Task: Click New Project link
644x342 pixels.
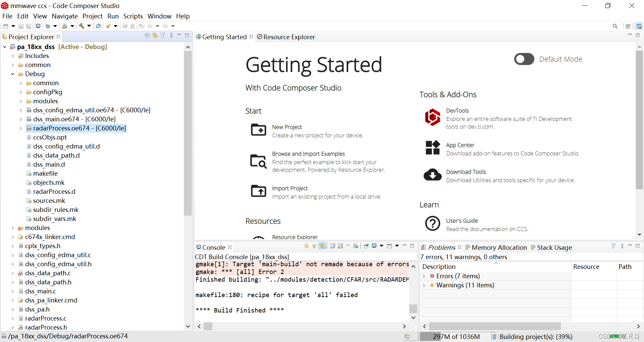Action: pyautogui.click(x=287, y=127)
